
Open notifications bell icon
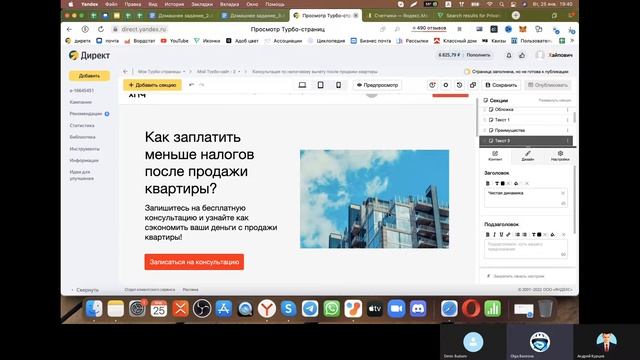[x=509, y=55]
